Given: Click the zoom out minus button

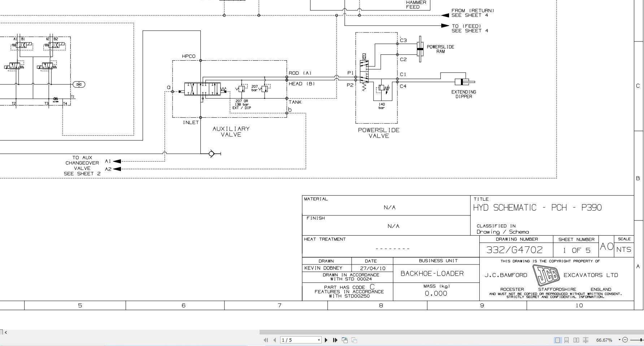Looking at the screenshot, I should coord(625,340).
